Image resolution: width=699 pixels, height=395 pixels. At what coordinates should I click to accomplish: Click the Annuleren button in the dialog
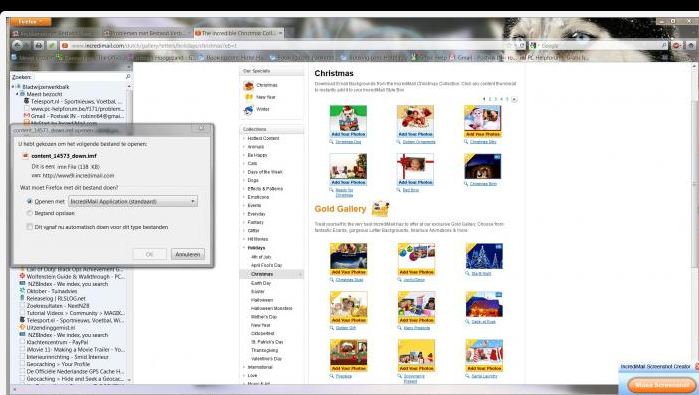pyautogui.click(x=188, y=254)
